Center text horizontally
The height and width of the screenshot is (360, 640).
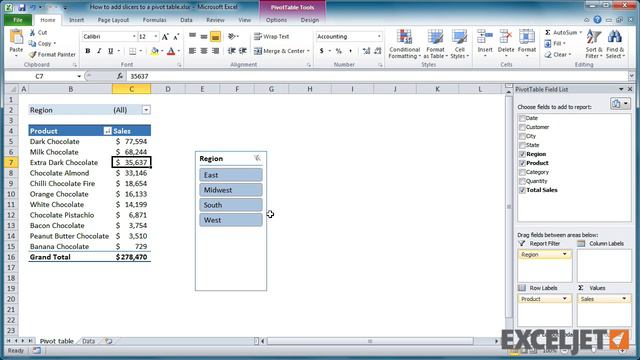coord(204,51)
